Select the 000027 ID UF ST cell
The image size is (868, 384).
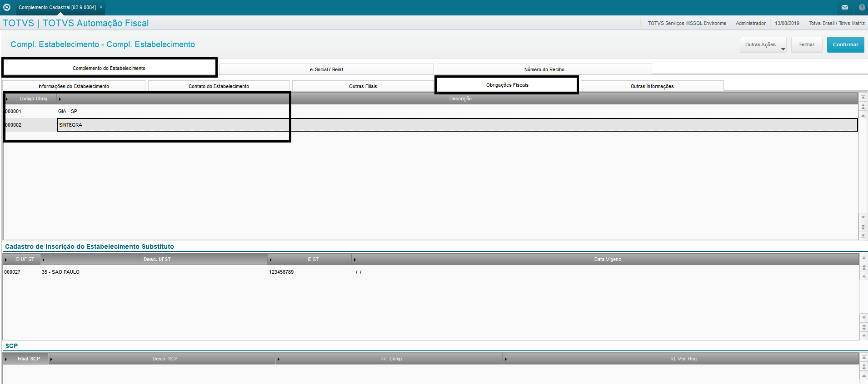(22, 272)
